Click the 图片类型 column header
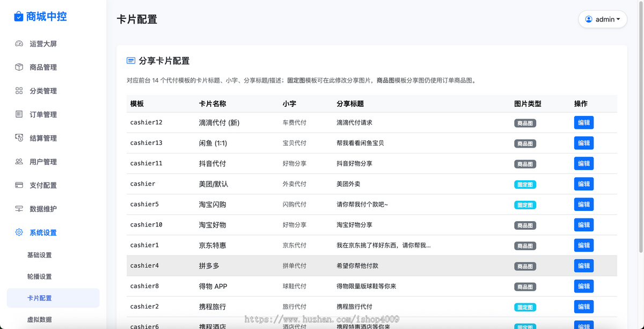 click(528, 104)
